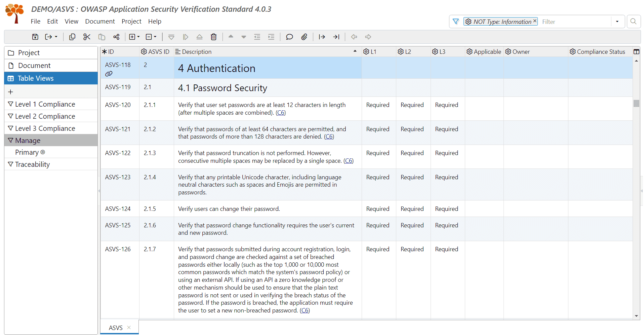
Task: Click the navigate back arrow icon
Action: coord(354,37)
